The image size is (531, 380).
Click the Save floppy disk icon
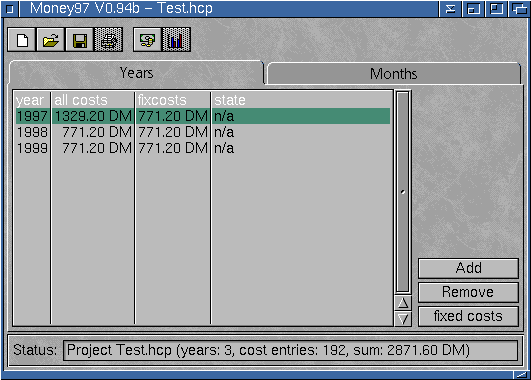80,40
